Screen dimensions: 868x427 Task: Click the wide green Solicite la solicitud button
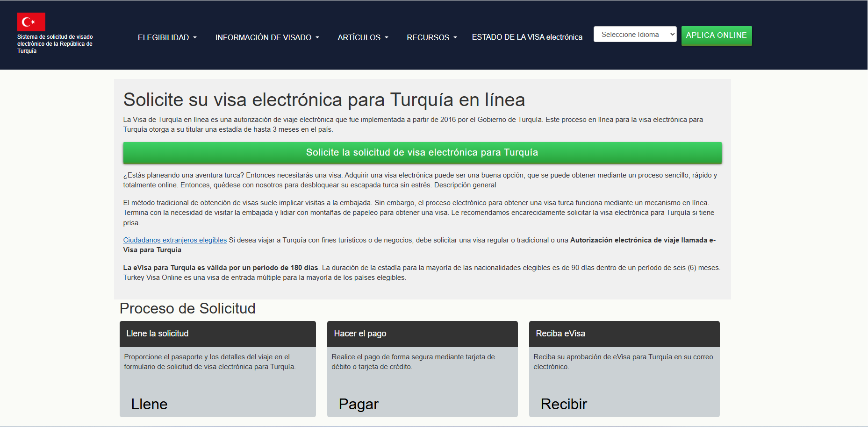tap(422, 153)
